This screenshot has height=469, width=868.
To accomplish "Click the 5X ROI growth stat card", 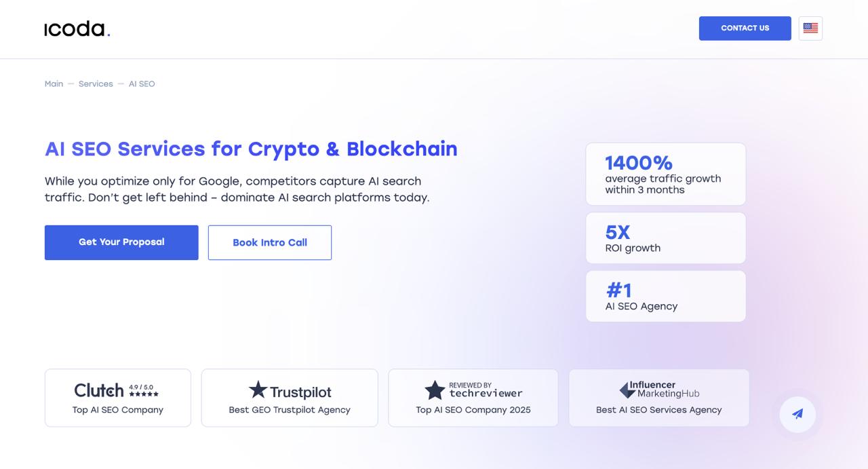I will click(665, 238).
